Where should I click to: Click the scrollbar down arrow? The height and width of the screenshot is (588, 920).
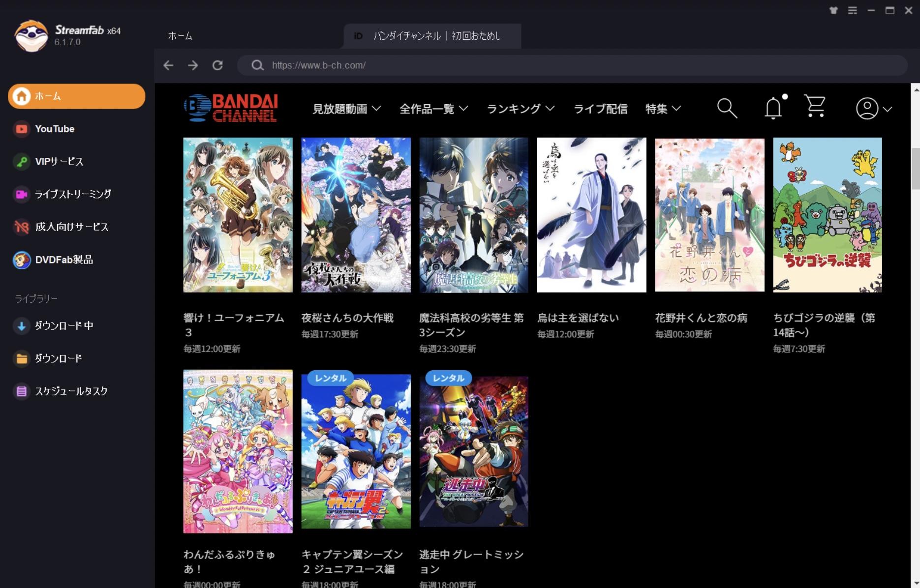coord(916,583)
